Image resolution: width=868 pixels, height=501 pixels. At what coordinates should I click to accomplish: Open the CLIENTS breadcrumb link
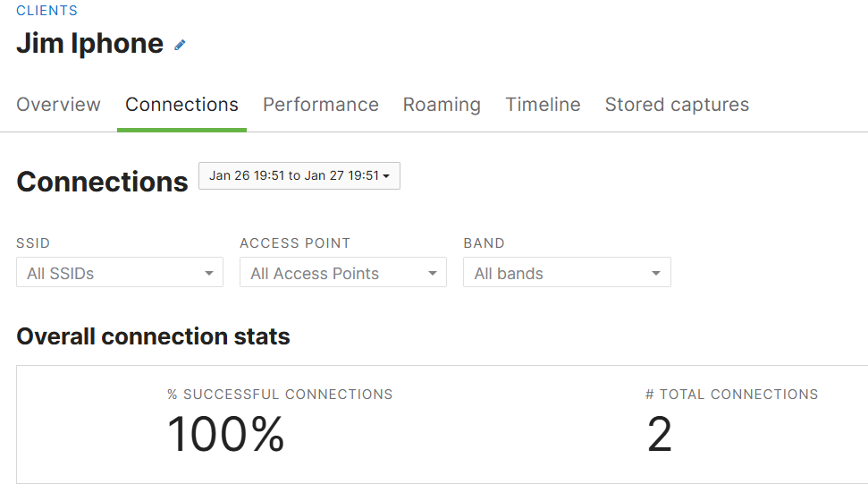47,11
